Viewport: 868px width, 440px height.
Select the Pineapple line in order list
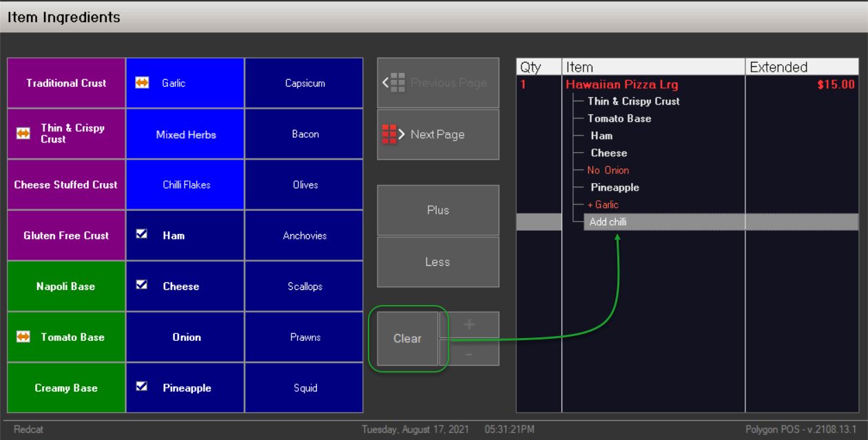pos(614,187)
